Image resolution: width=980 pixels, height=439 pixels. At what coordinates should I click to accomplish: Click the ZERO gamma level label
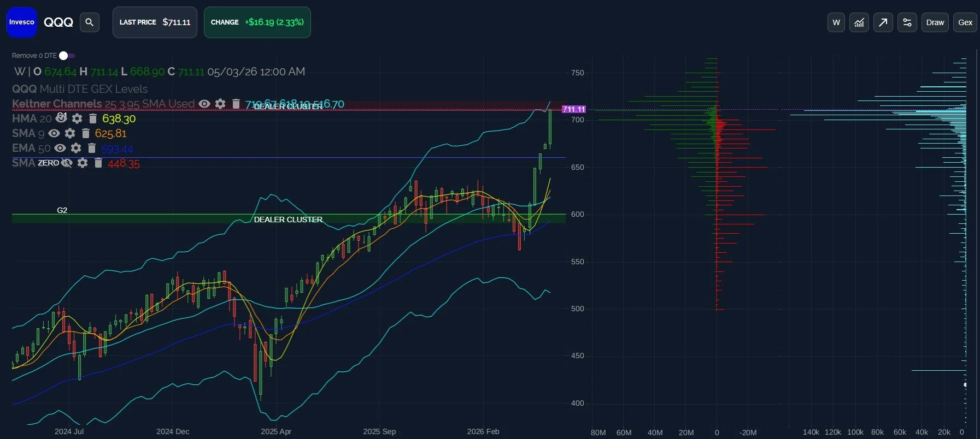click(x=48, y=163)
